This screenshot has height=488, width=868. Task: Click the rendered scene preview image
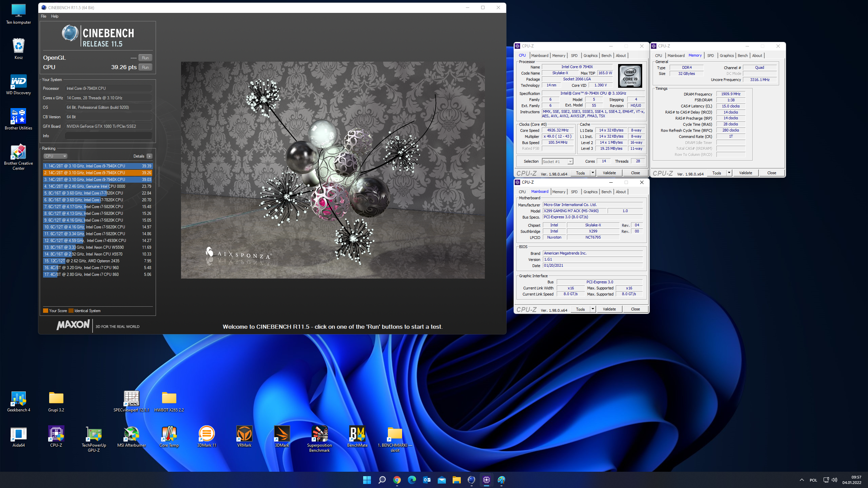(x=333, y=170)
